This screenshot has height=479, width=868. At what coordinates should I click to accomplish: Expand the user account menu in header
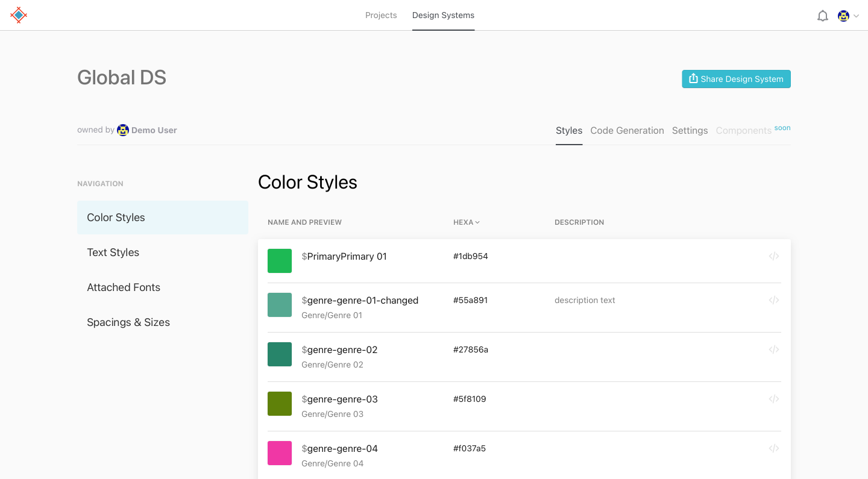pyautogui.click(x=848, y=16)
